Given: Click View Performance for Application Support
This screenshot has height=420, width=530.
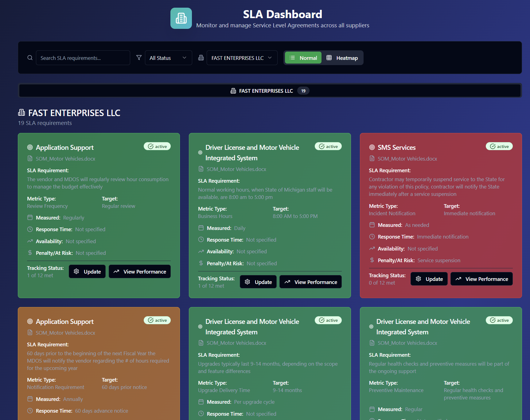Looking at the screenshot, I should click(x=140, y=271).
